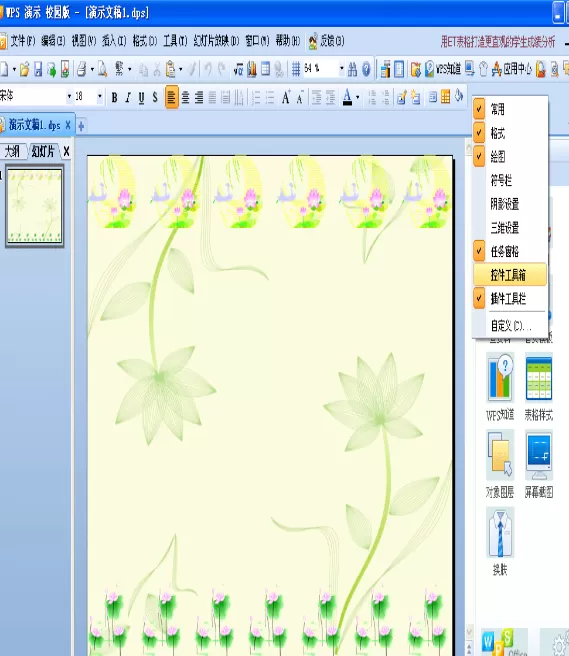Viewport: 569px width, 656px height.
Task: Enable the 符号栏 toolbar
Action: 510,180
